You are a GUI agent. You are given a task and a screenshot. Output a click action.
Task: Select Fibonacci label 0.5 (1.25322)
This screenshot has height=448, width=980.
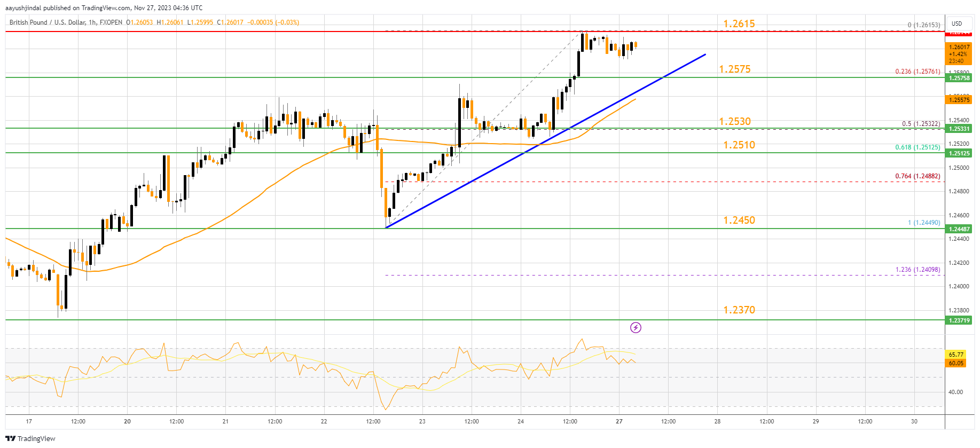(x=921, y=124)
